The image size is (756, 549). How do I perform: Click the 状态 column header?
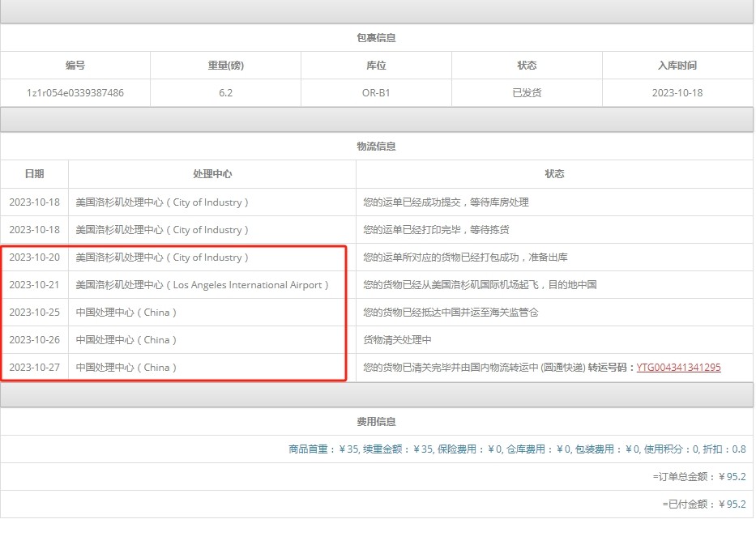(554, 174)
